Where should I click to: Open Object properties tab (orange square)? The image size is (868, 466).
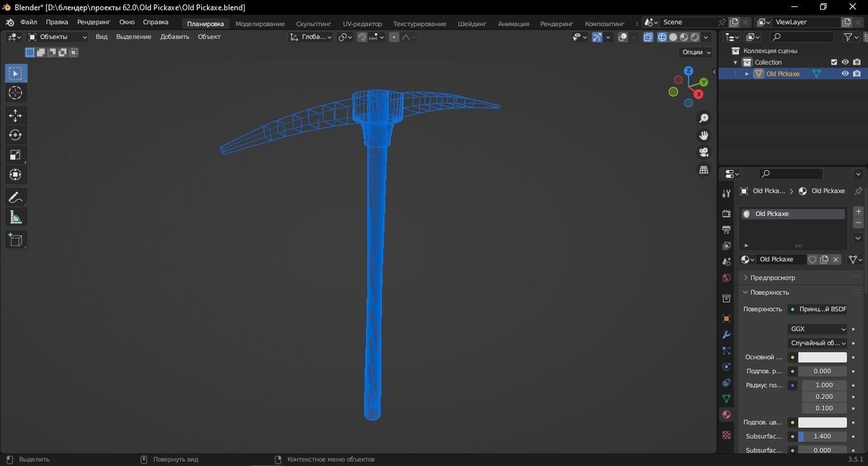[x=726, y=318]
